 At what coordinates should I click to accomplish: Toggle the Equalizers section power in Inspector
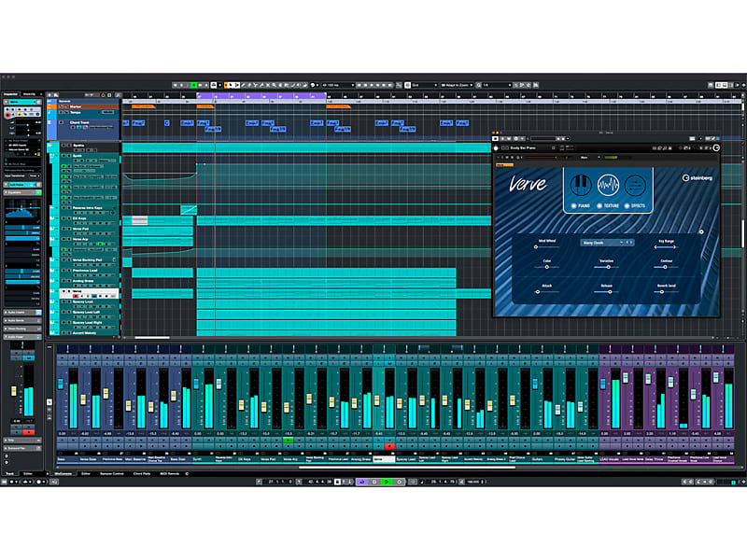click(38, 192)
